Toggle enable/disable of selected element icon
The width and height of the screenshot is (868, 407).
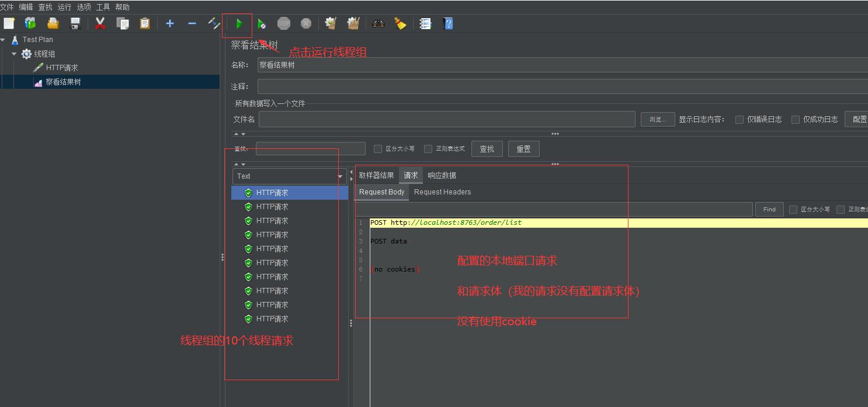[x=214, y=23]
